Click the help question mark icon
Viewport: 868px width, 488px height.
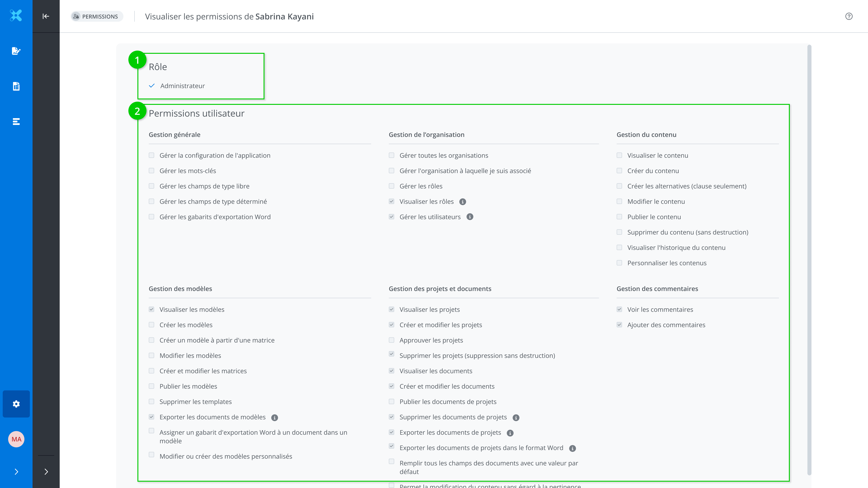(x=849, y=16)
